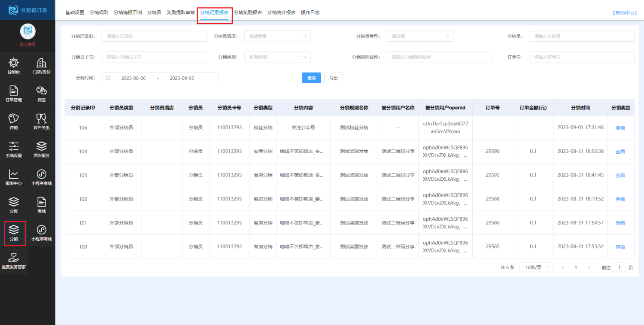
Task: Open the 分销员类型 dropdown
Action: coord(420,36)
